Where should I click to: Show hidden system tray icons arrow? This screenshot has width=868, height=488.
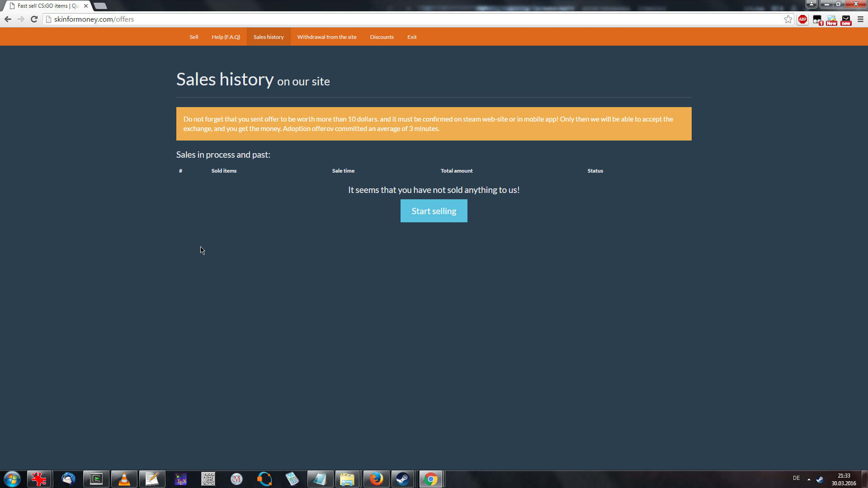(809, 479)
